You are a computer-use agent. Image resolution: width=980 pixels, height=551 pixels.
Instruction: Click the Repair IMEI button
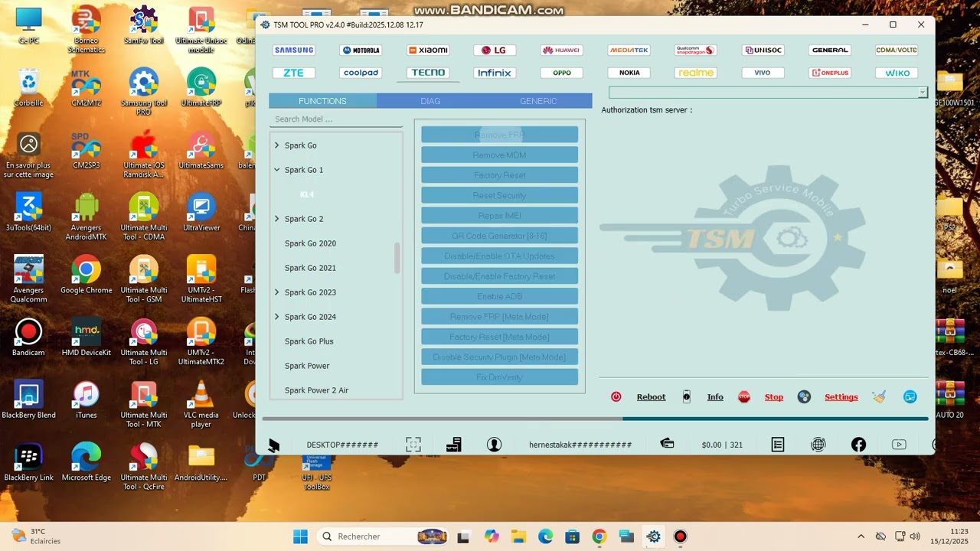click(x=499, y=216)
